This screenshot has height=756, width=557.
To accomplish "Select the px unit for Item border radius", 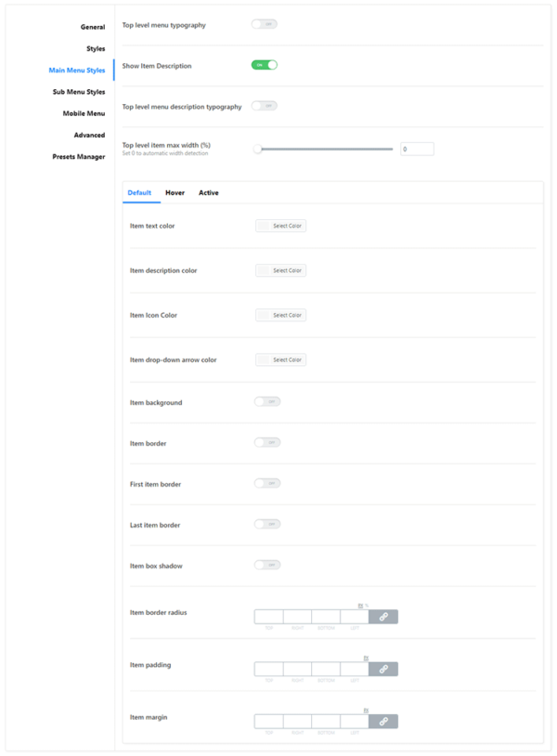I will coord(360,606).
